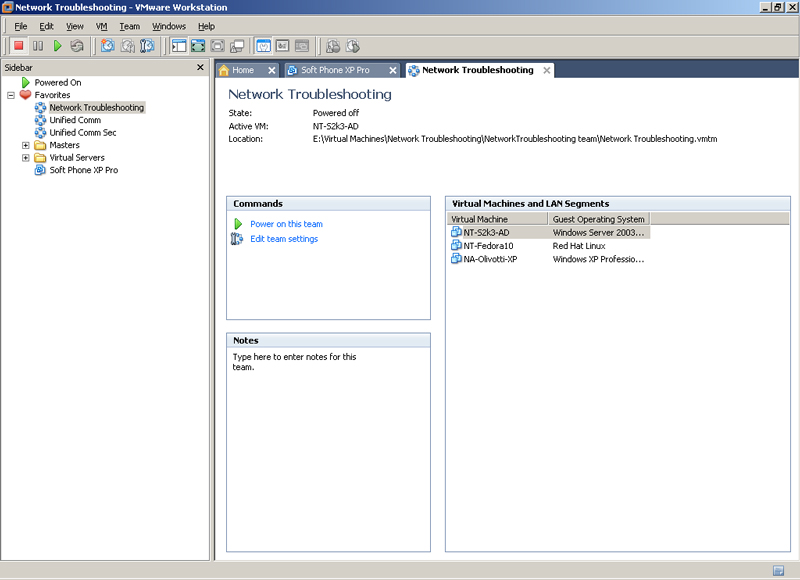Open the Edit menu
This screenshot has height=580, width=800.
click(x=46, y=26)
